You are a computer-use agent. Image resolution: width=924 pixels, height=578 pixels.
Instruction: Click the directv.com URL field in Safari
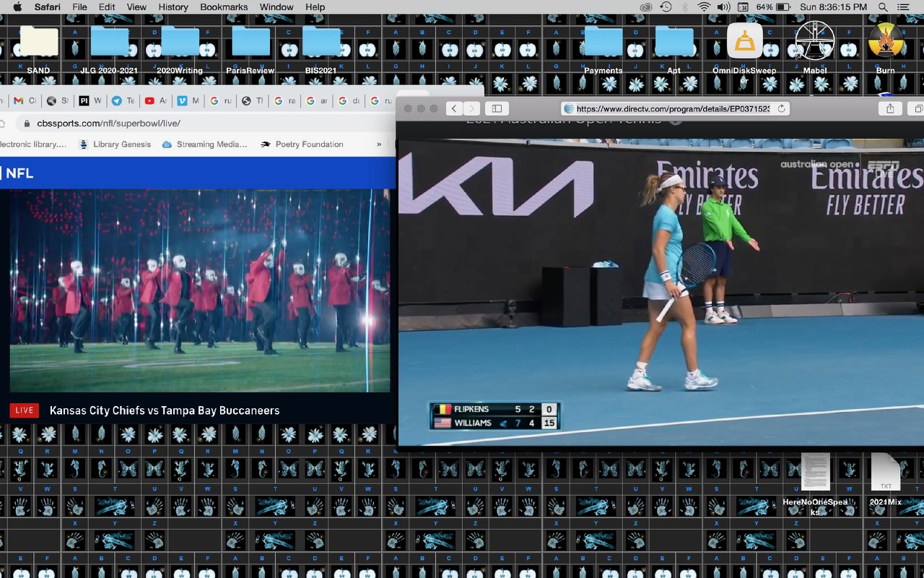tap(676, 108)
